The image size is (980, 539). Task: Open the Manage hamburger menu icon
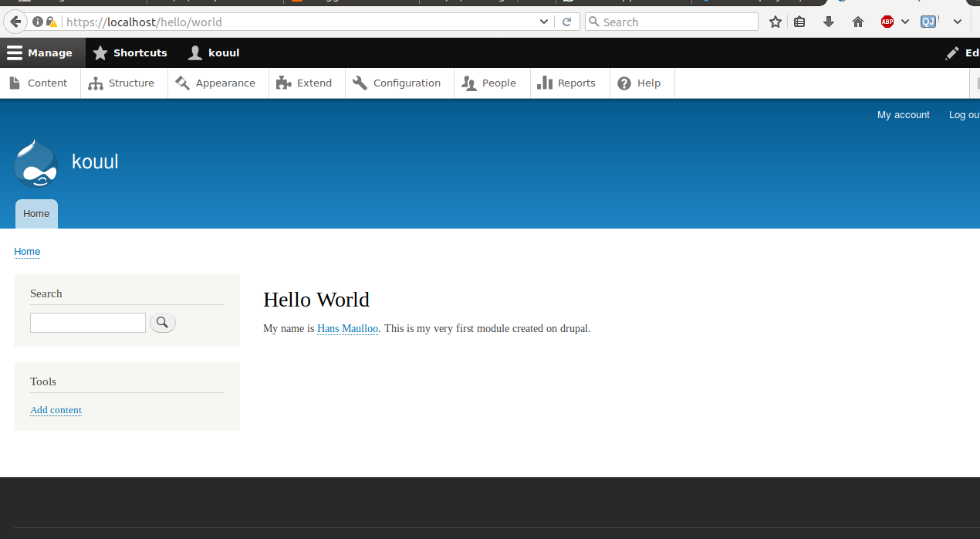click(x=15, y=53)
